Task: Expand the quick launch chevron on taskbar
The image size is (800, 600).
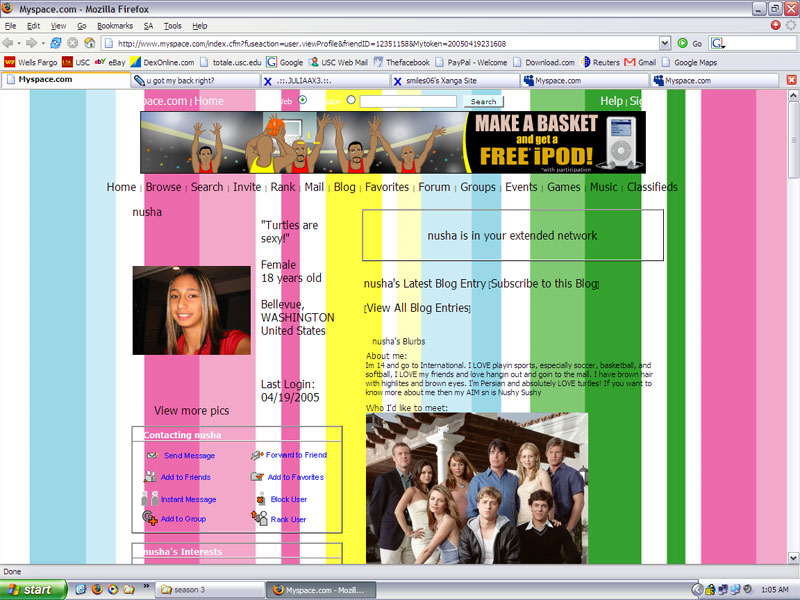Action: coord(146,586)
